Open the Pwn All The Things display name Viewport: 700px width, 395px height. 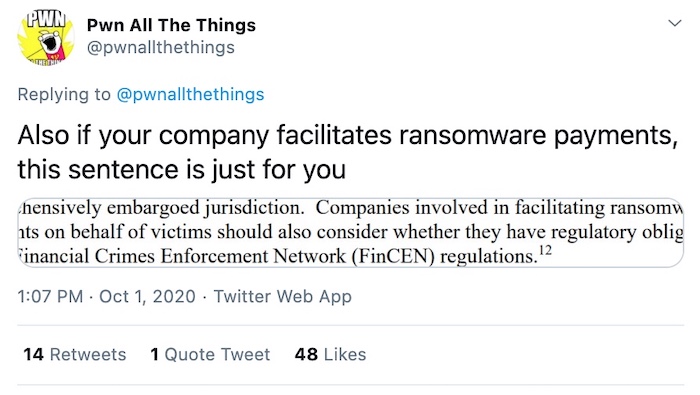click(x=171, y=25)
